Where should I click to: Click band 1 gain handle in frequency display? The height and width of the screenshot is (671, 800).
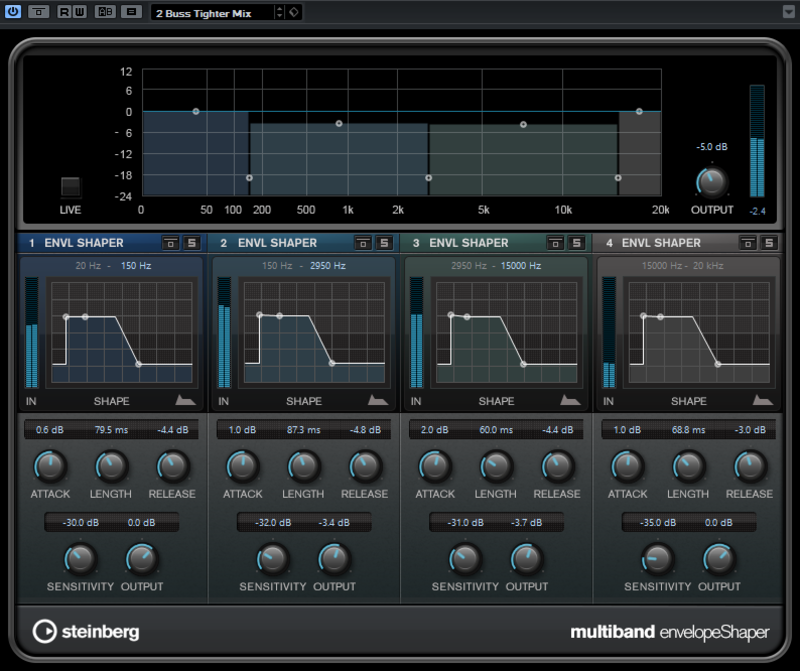click(x=196, y=111)
